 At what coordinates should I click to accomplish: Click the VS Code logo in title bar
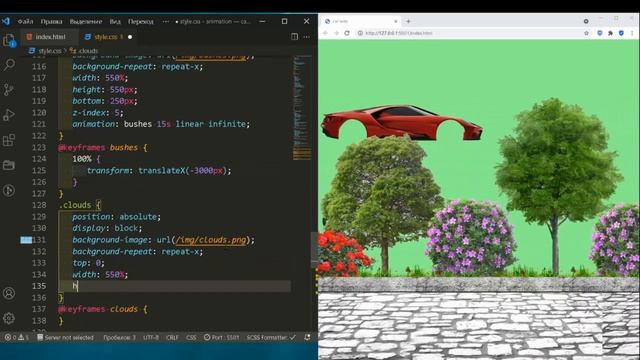pyautogui.click(x=6, y=21)
